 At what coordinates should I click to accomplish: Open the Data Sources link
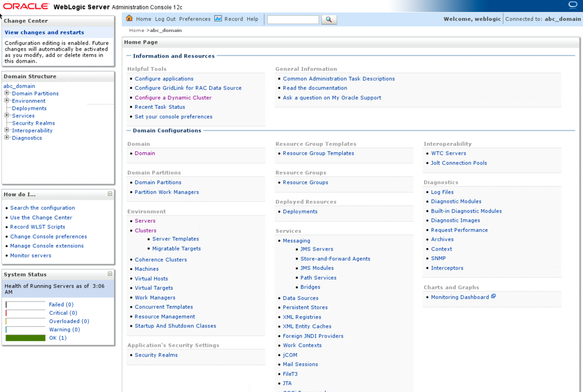click(301, 298)
